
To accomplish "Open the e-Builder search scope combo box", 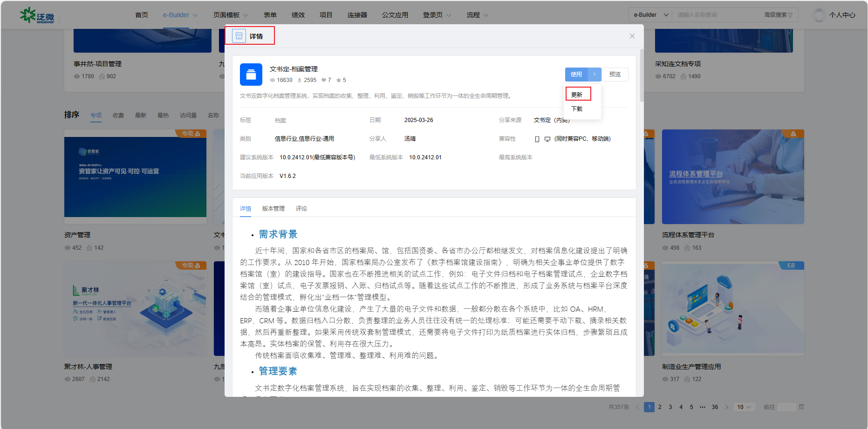I will click(650, 15).
